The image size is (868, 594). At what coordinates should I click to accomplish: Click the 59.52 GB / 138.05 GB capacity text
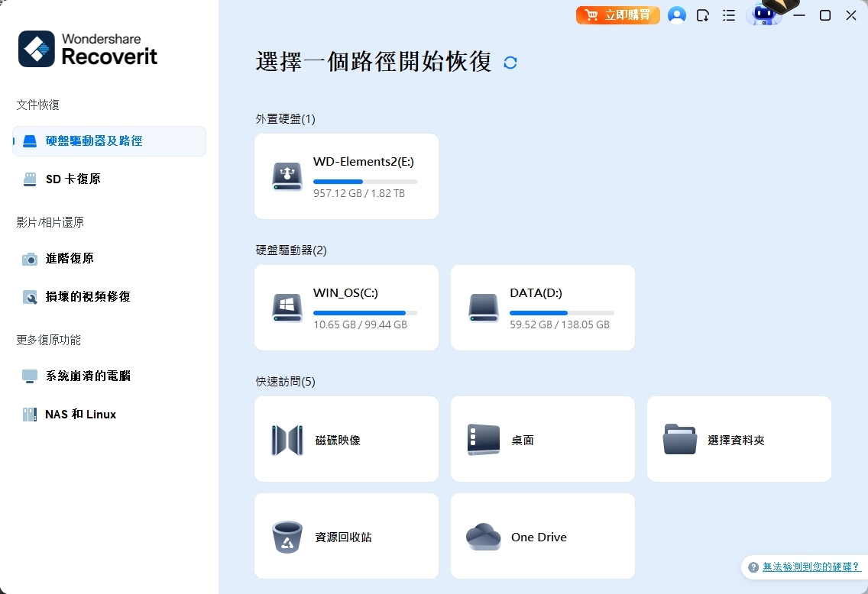tap(559, 324)
